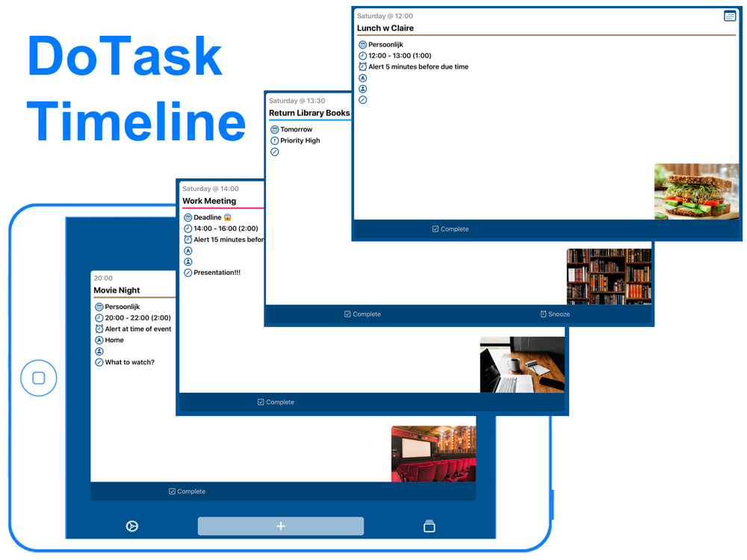
Task: Click the clock icon beside 14:00 - 16:00
Action: coord(187,228)
